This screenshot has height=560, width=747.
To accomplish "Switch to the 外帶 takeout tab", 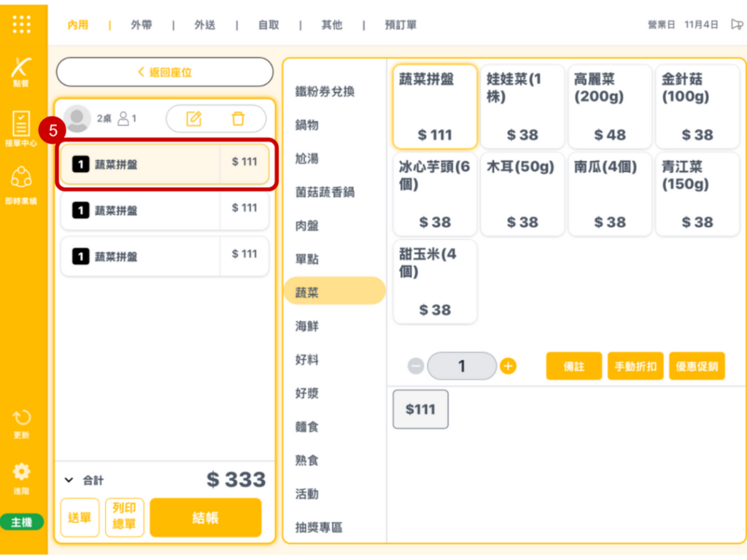I will 142,25.
